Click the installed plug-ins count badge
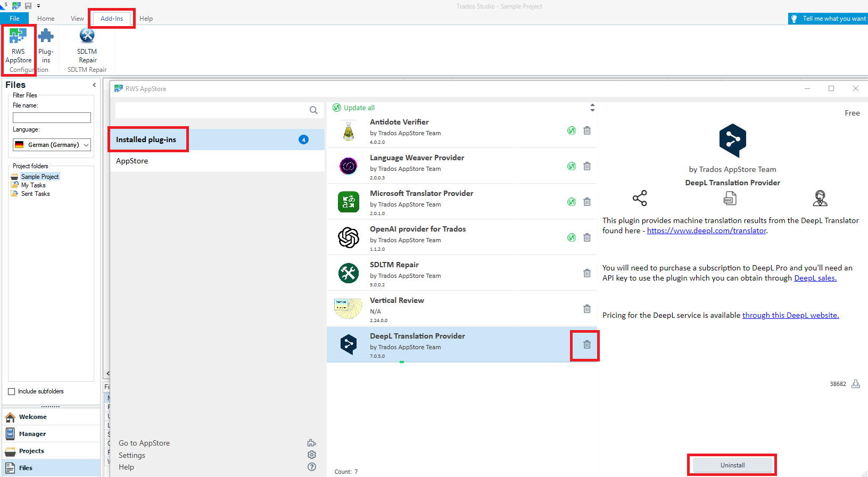 (304, 140)
